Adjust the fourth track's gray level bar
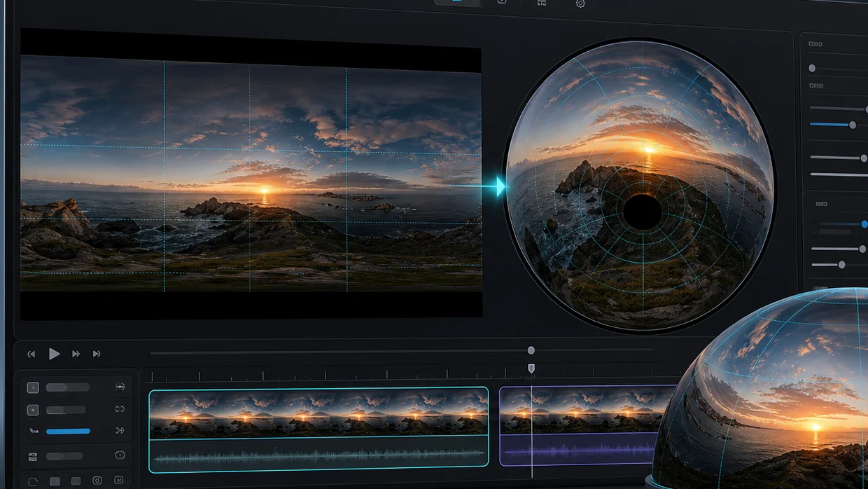 pyautogui.click(x=64, y=457)
